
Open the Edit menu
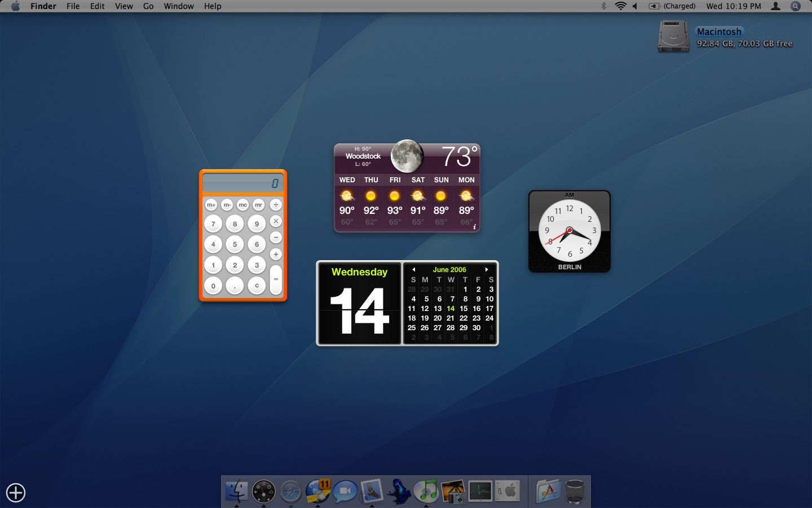(98, 6)
